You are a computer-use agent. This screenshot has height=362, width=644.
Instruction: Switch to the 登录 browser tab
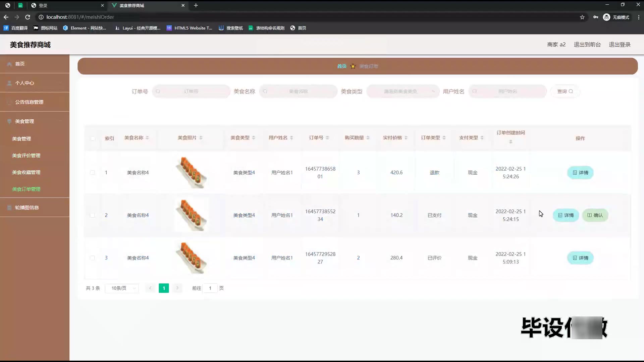(67, 5)
